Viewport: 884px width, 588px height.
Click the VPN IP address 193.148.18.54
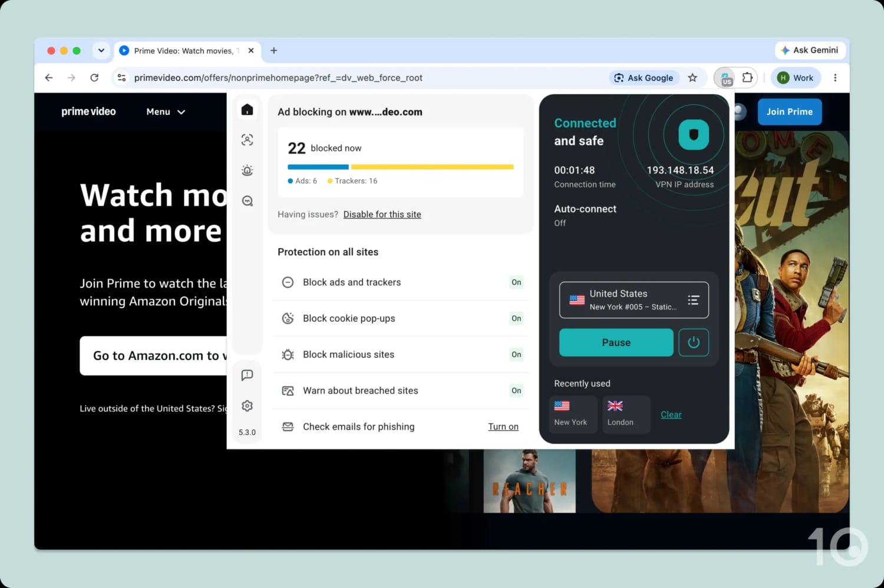coord(680,170)
